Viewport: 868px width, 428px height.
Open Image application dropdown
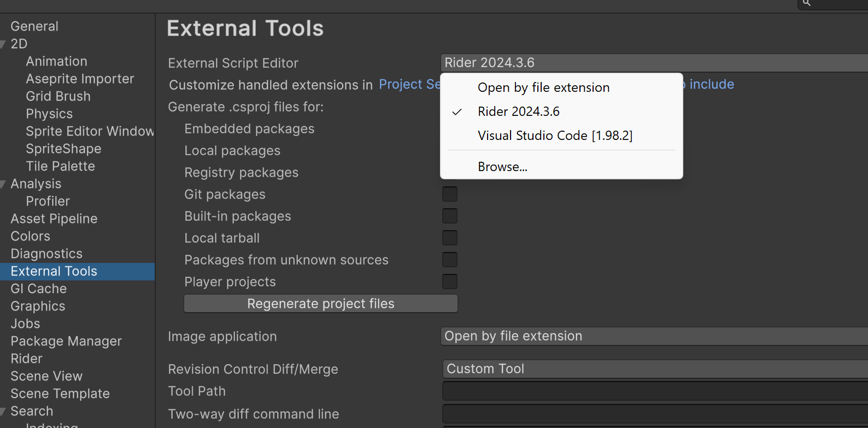click(654, 336)
